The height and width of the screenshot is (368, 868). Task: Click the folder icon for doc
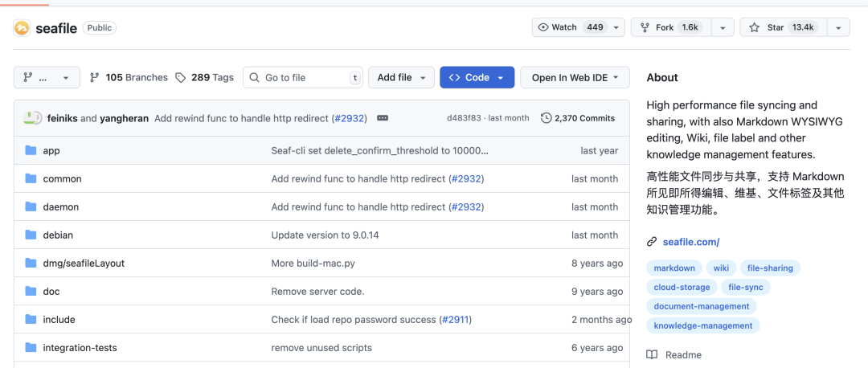point(31,292)
